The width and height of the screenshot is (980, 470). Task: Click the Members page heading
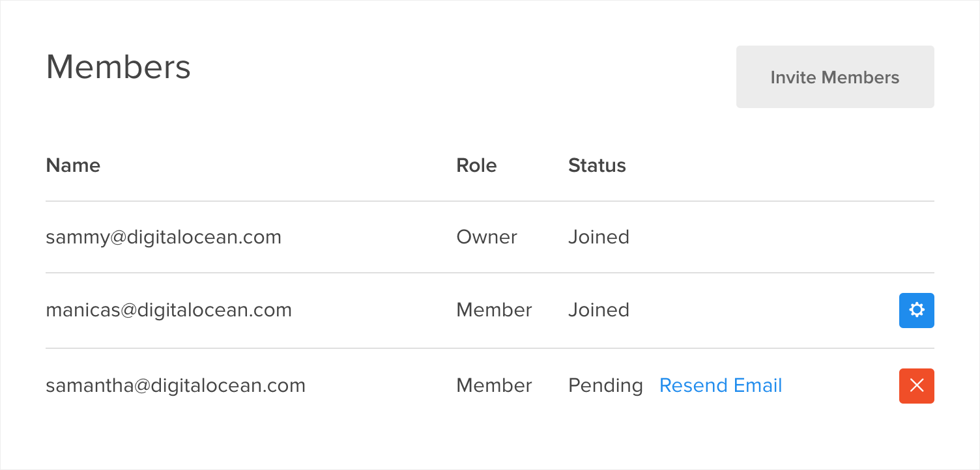pyautogui.click(x=118, y=66)
